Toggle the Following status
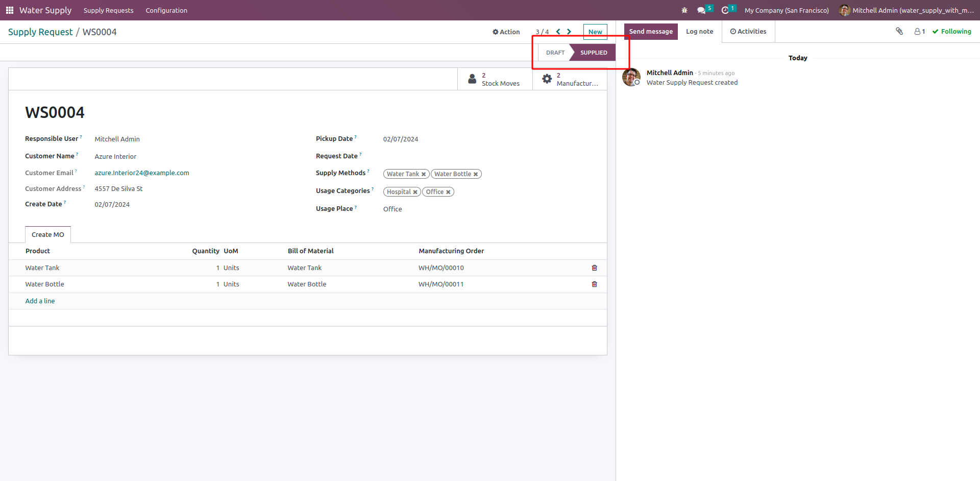This screenshot has height=481, width=980. [951, 32]
